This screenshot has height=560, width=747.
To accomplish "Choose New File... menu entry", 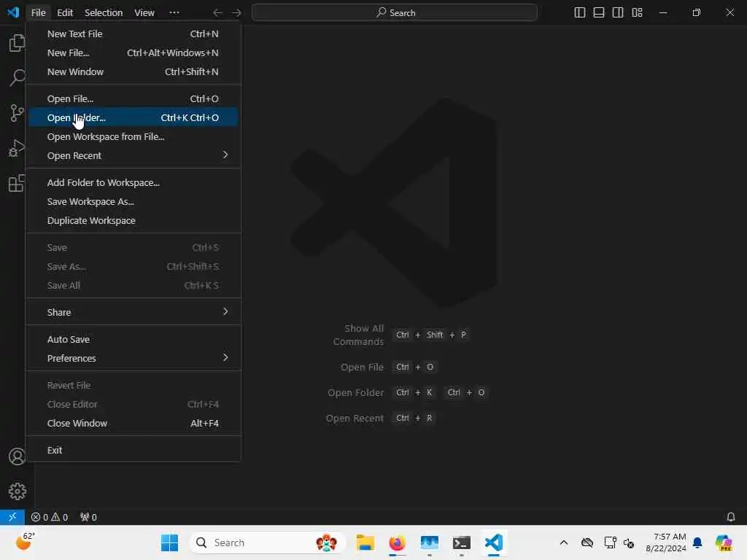I will (133, 52).
